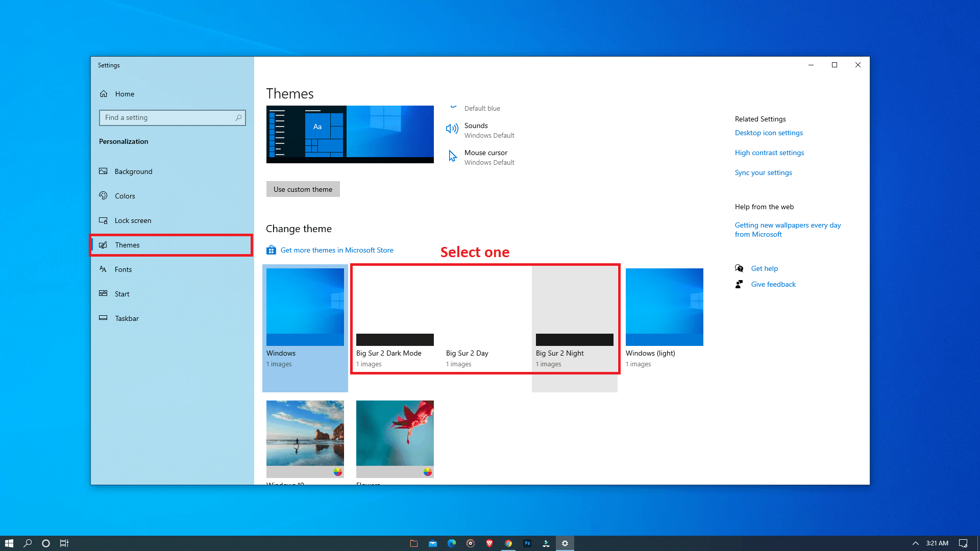Screen dimensions: 980x551
Task: Open the Background settings page
Action: pyautogui.click(x=133, y=171)
